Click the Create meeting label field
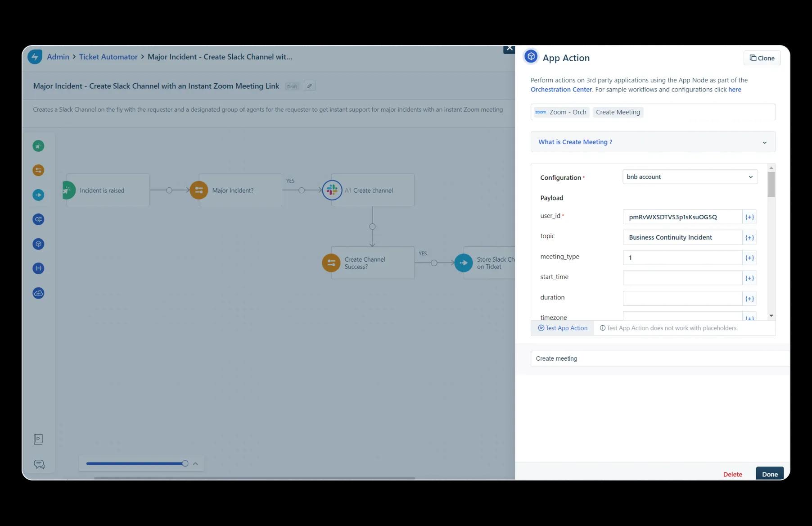Screen dimensions: 812x526 click(660, 358)
